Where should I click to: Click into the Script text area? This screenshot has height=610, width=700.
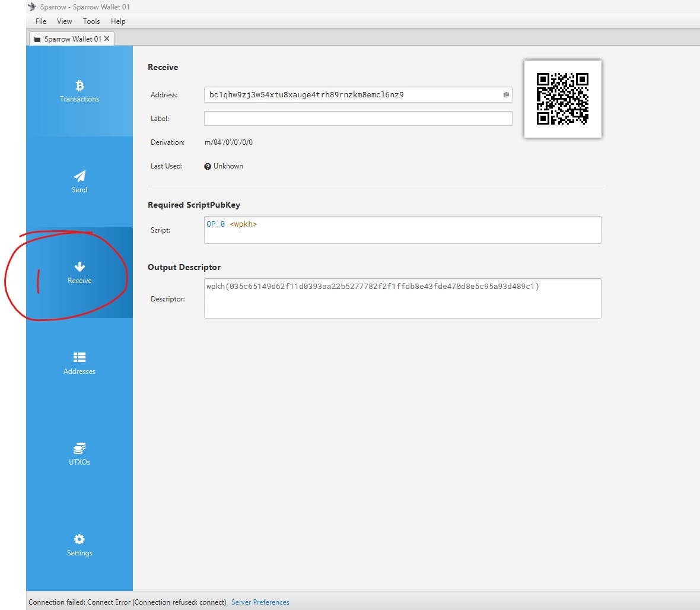tap(403, 230)
